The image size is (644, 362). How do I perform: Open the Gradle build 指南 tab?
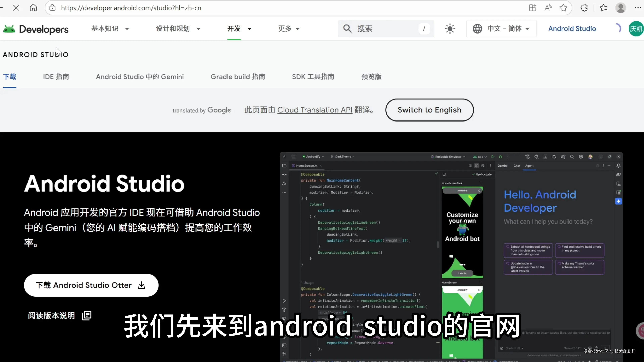238,77
